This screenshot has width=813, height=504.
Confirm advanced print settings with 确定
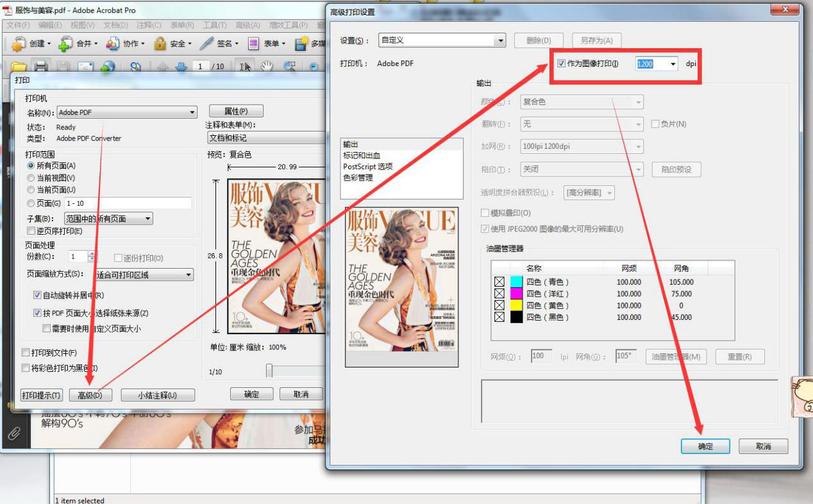click(705, 446)
